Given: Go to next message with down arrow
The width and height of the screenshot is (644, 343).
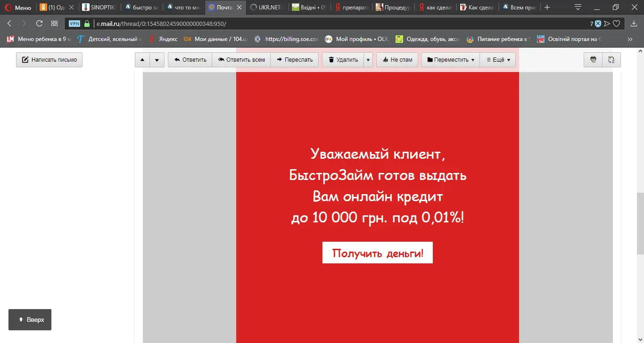Looking at the screenshot, I should 157,60.
